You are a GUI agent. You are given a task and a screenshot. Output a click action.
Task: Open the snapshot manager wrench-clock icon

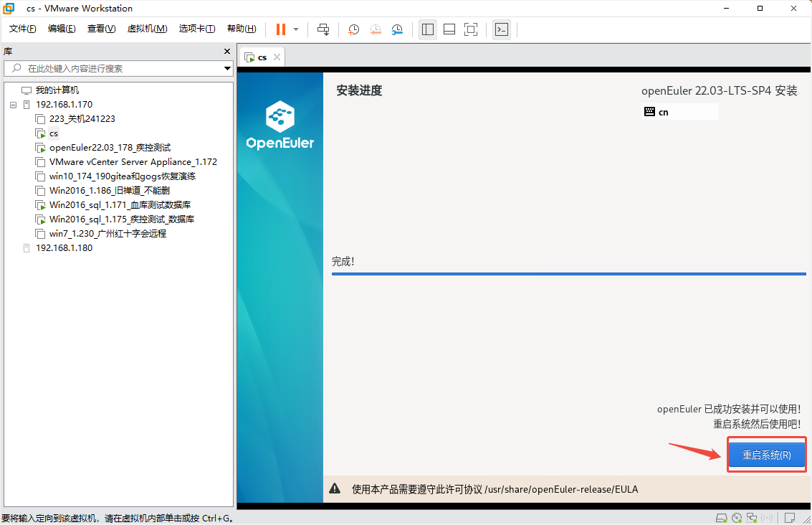[x=397, y=29]
